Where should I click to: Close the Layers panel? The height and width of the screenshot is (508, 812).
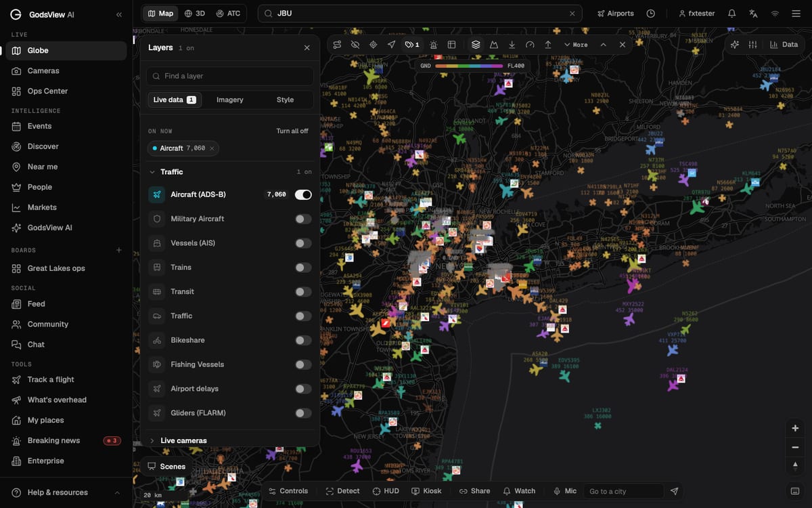(x=307, y=48)
